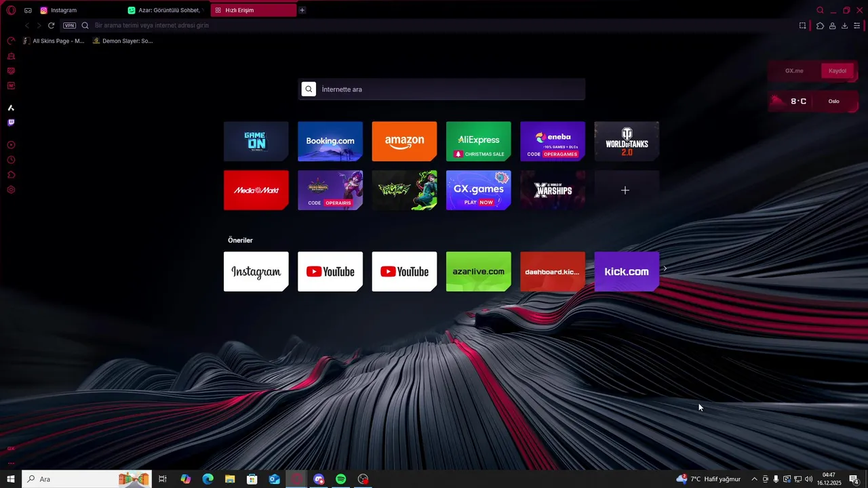The width and height of the screenshot is (868, 488).
Task: Select the Hızlı Erişim tab
Action: point(254,10)
